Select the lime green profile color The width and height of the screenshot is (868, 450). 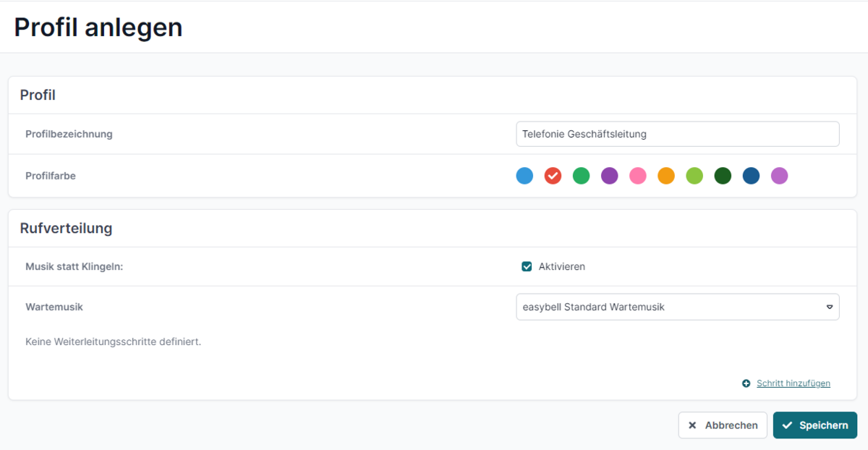click(694, 175)
